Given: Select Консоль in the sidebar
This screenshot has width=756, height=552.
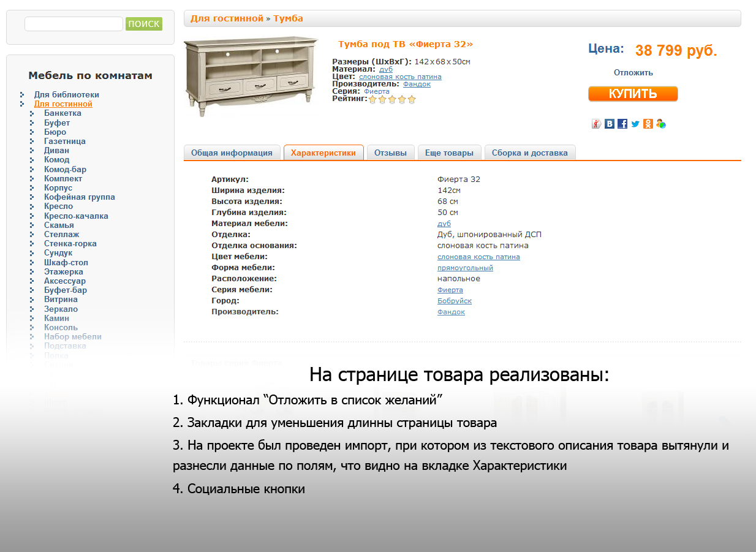Looking at the screenshot, I should tap(61, 327).
